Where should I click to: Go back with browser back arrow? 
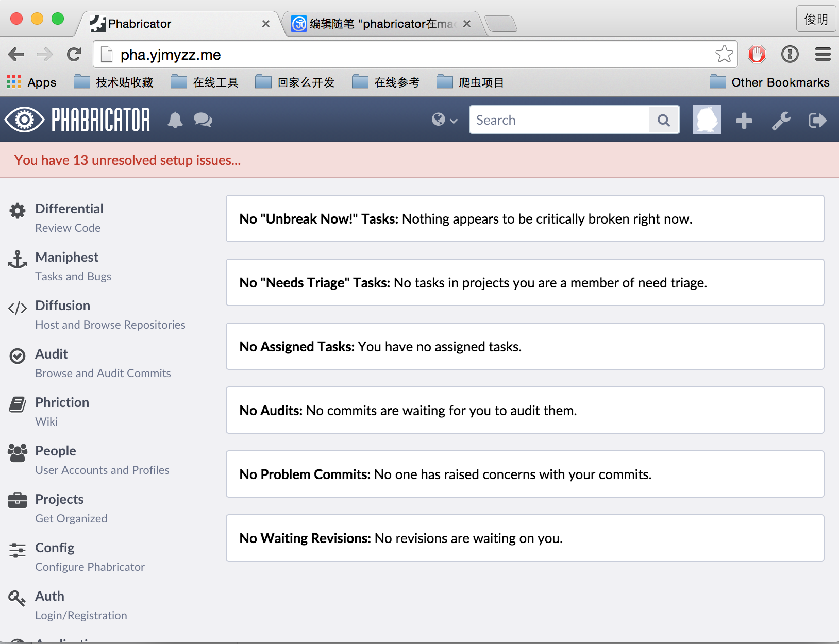[x=16, y=54]
